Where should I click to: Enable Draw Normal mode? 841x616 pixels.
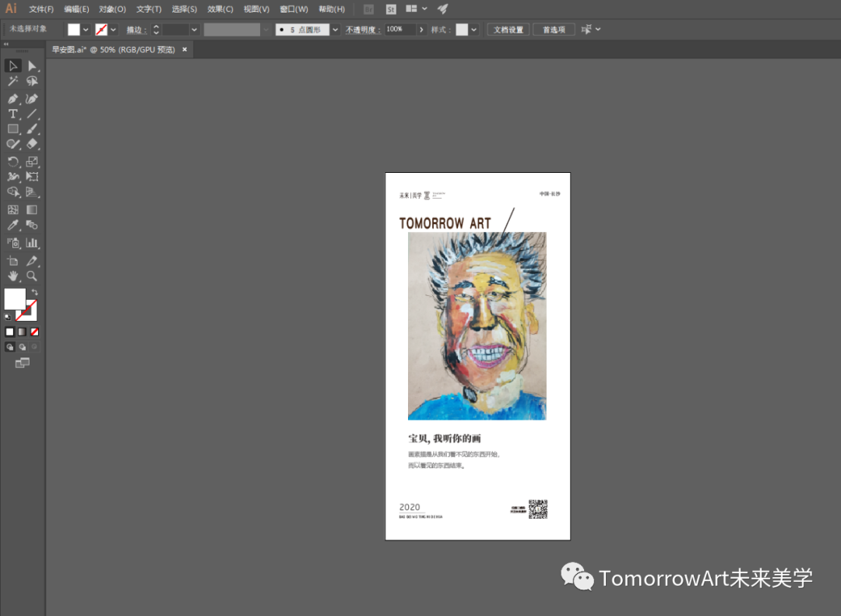(x=9, y=347)
